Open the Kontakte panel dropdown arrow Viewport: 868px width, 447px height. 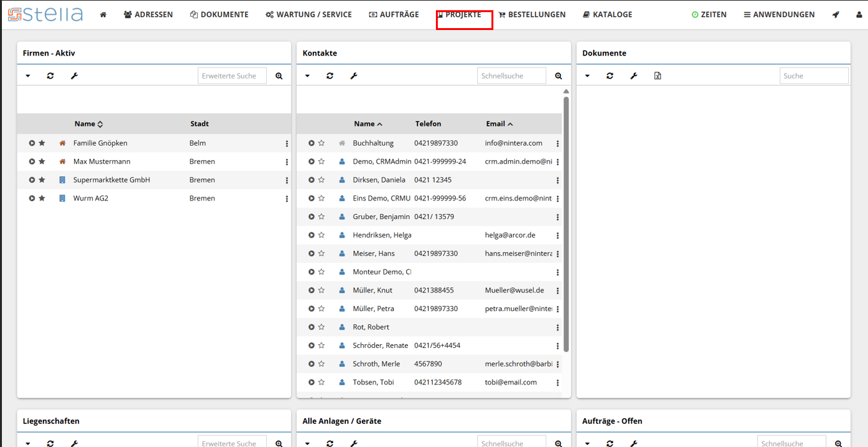(307, 76)
